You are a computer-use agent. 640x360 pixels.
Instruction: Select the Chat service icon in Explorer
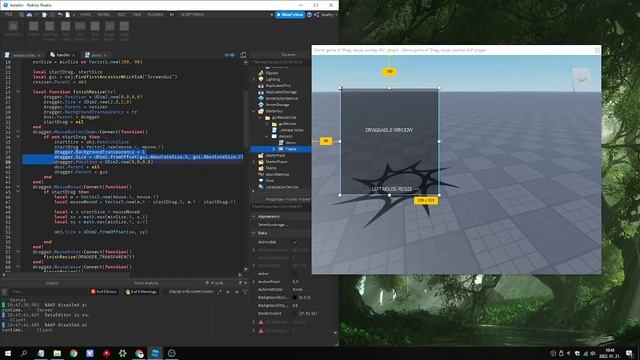click(261, 180)
